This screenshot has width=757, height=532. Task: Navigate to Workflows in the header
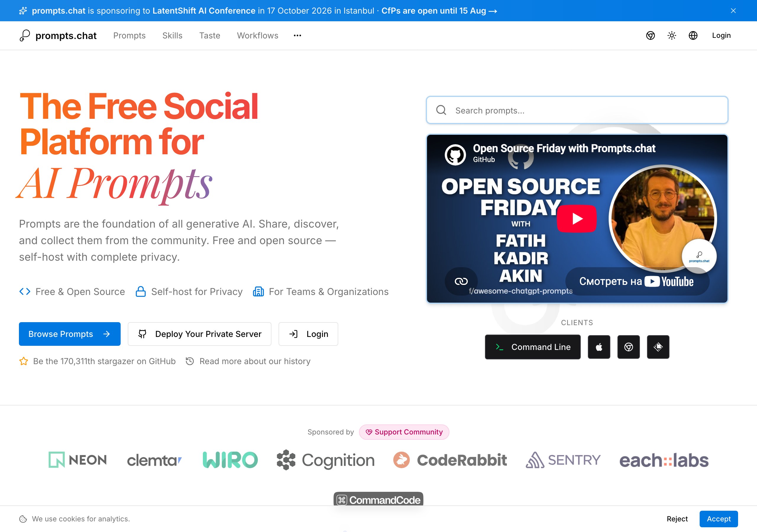(258, 35)
